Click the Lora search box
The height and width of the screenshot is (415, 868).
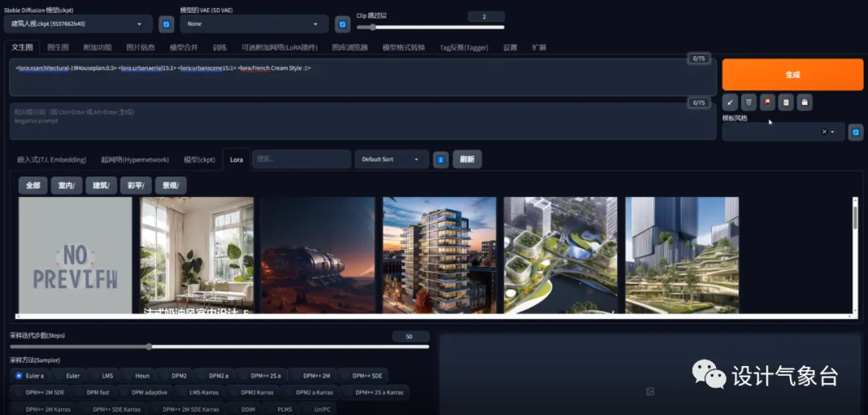click(x=301, y=159)
